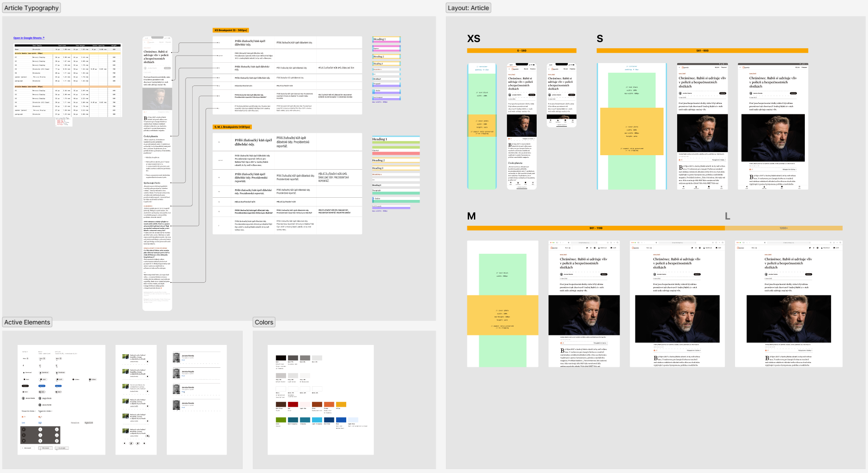Switch to the Dnes tab in bottom navigation

coord(511,183)
